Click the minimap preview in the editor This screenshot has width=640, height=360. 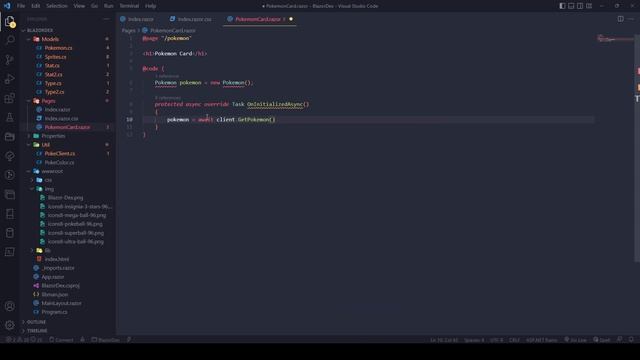615,39
